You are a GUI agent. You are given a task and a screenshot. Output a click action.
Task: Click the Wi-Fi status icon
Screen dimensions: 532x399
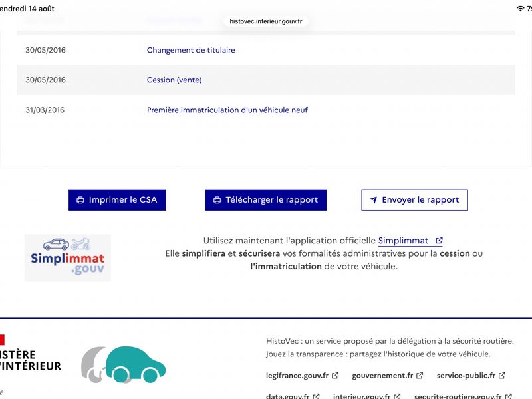point(520,9)
